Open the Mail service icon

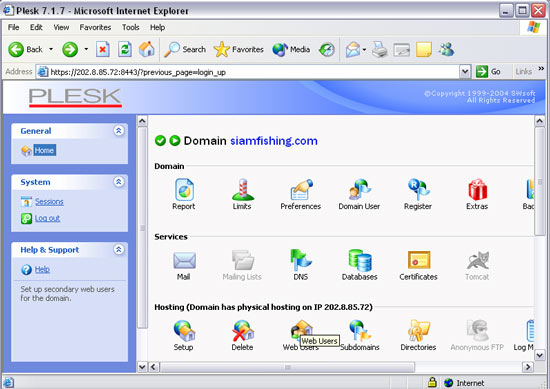point(184,261)
